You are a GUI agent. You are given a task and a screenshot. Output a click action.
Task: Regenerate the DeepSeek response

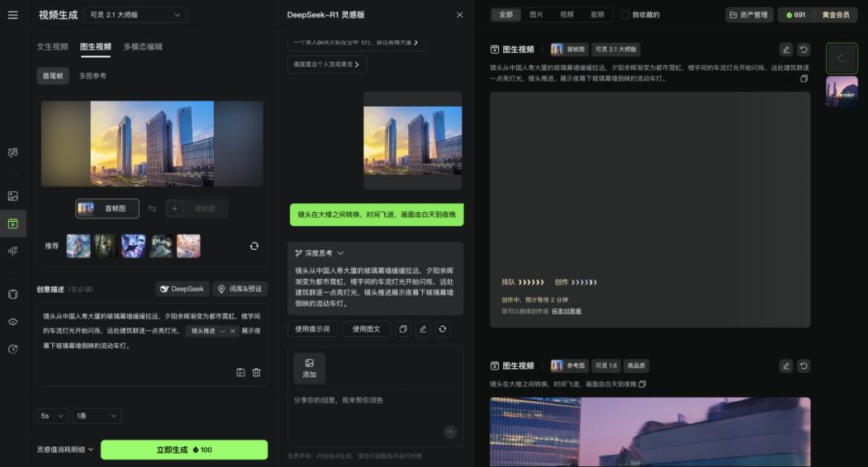442,329
